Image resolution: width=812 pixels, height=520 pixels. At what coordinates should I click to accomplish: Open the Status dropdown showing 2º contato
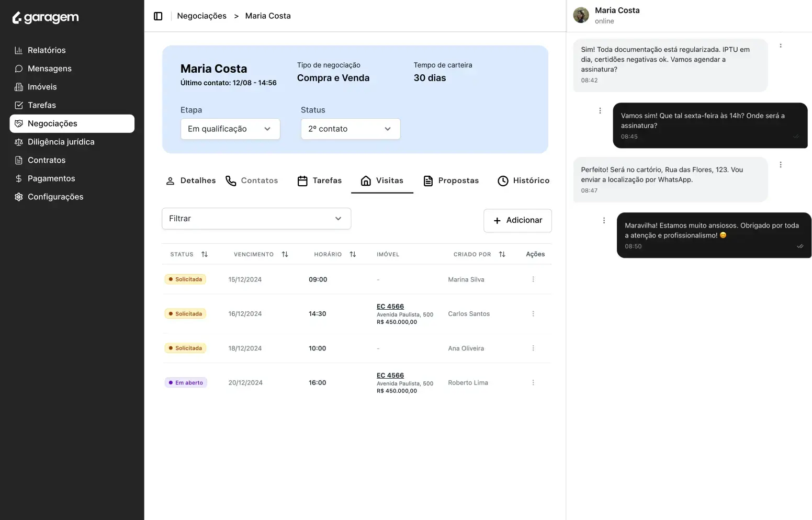[350, 129]
